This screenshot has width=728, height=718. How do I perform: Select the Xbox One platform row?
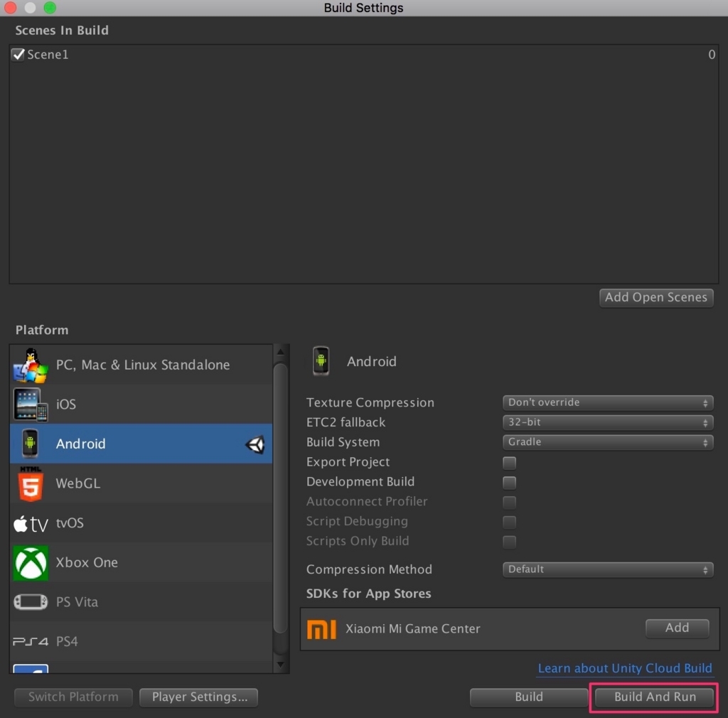coord(141,562)
